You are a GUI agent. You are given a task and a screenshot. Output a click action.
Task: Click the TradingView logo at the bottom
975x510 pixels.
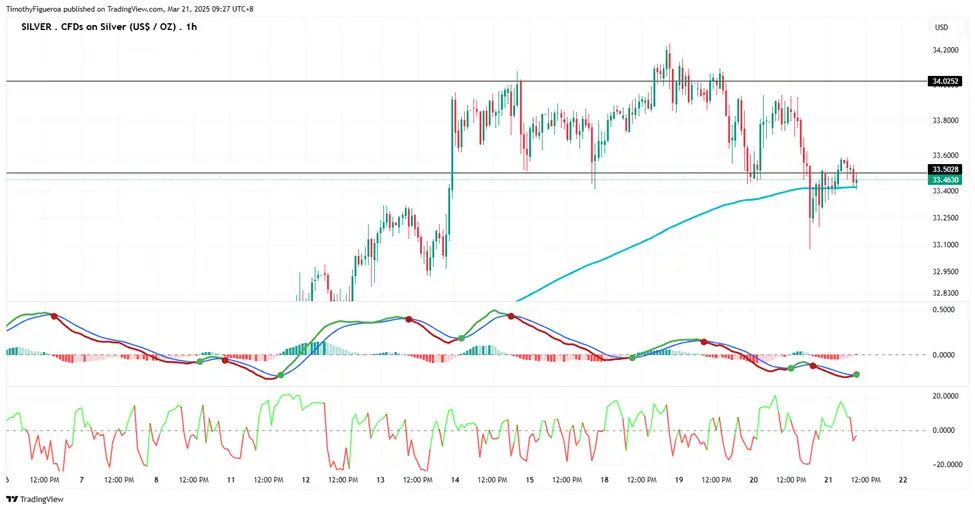pyautogui.click(x=35, y=499)
